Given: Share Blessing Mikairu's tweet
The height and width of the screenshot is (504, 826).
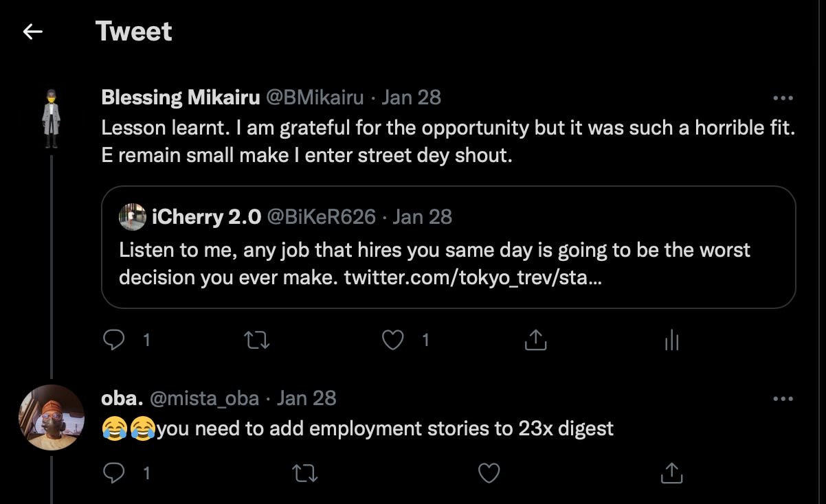Looking at the screenshot, I should 535,339.
